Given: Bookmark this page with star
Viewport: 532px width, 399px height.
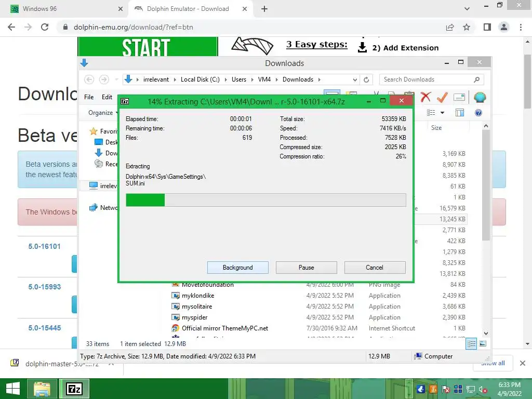Looking at the screenshot, I should [467, 27].
